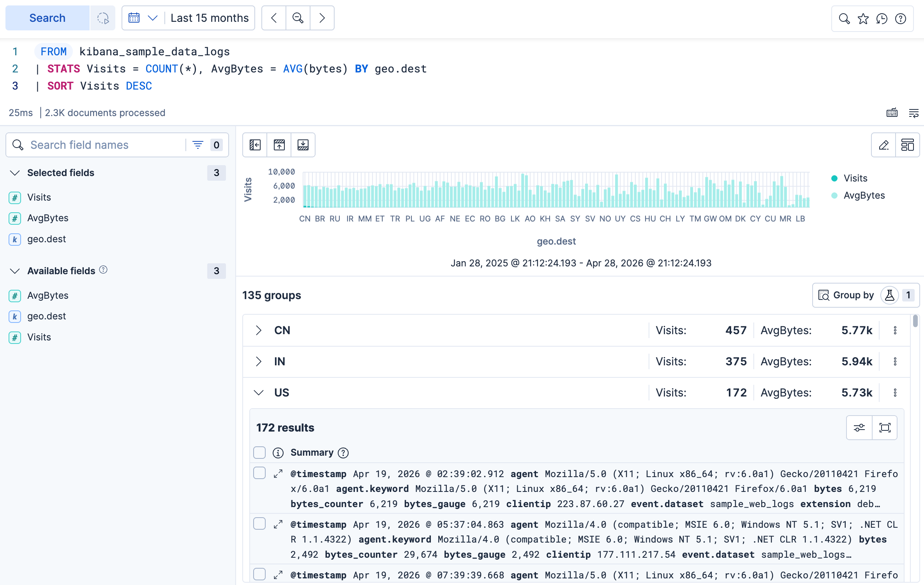This screenshot has height=585, width=924.
Task: Select the row with timestamp 07:39:39.668
Action: pos(259,574)
